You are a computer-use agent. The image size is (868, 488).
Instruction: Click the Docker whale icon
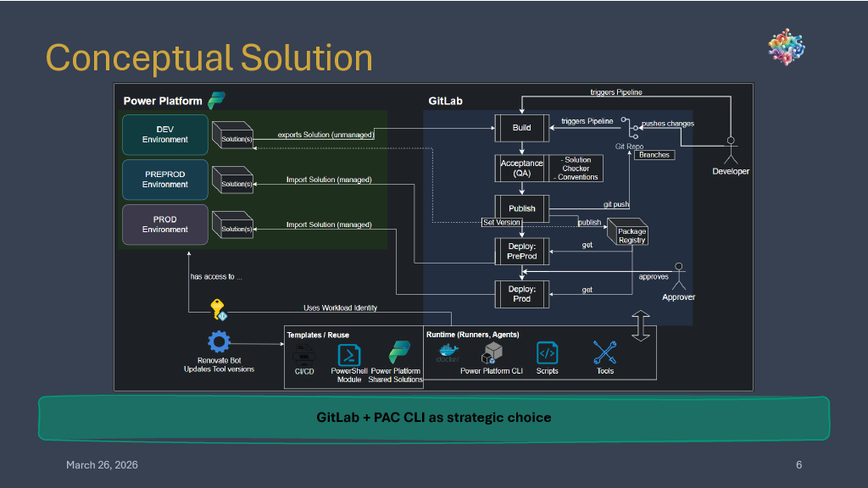pyautogui.click(x=447, y=352)
